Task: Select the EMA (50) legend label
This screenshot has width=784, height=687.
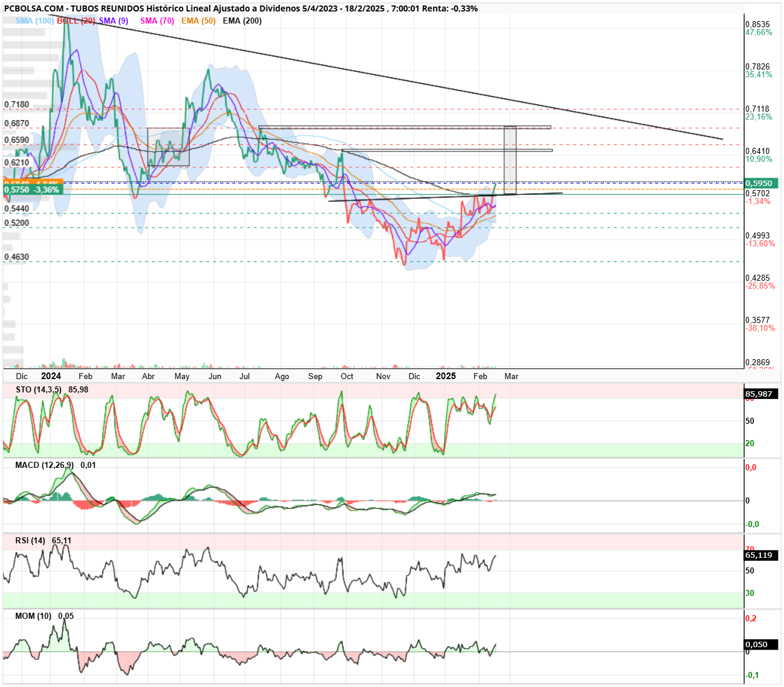Action: point(198,21)
